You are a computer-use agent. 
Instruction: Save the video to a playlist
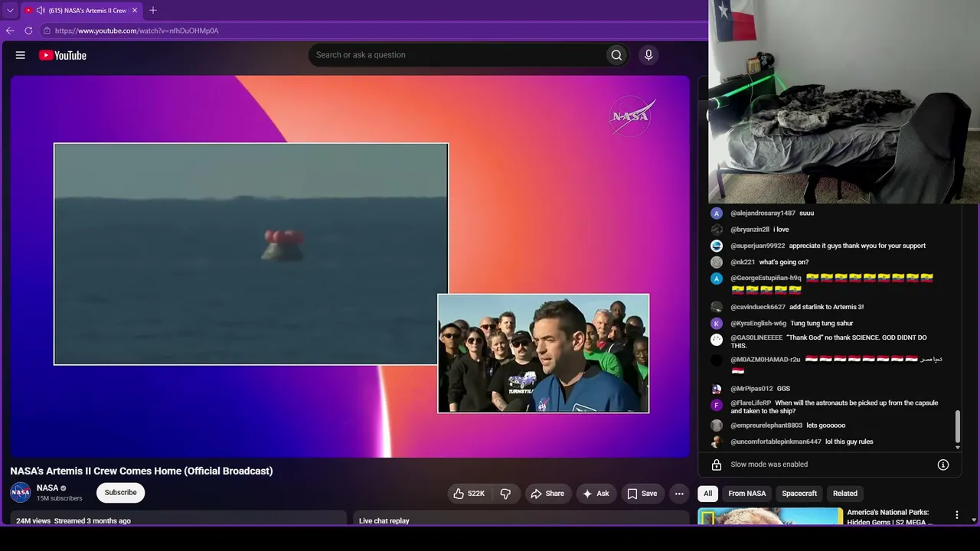point(642,494)
